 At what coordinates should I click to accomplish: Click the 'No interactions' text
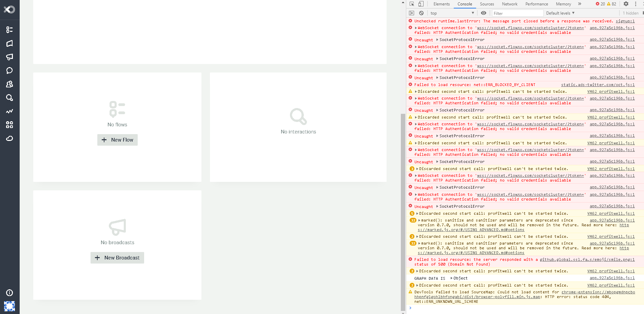(298, 132)
